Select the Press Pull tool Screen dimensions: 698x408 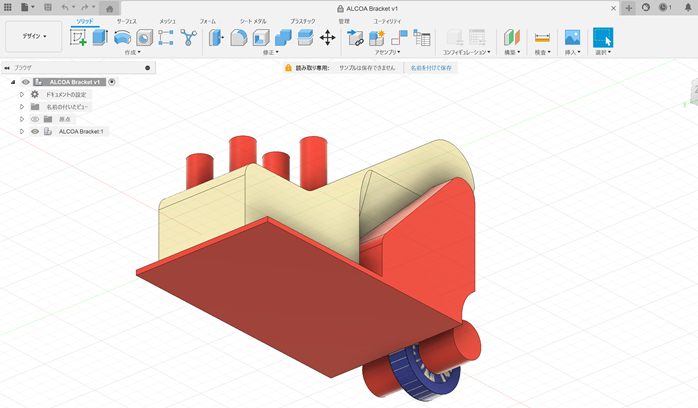point(216,37)
